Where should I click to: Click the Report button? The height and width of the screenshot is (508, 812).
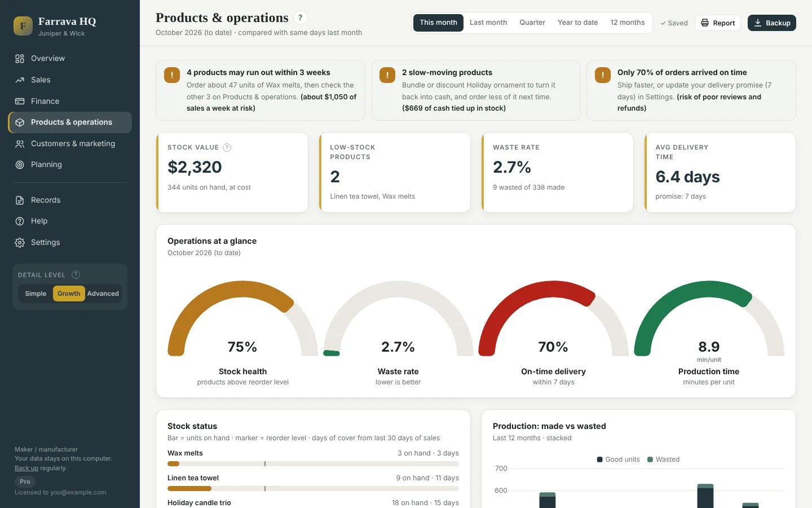(718, 23)
